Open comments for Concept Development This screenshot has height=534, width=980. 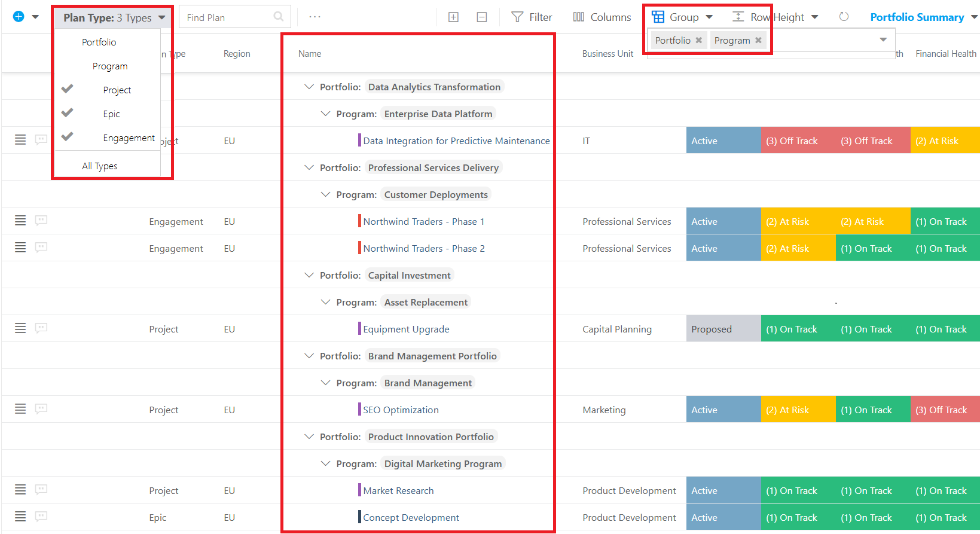41,516
